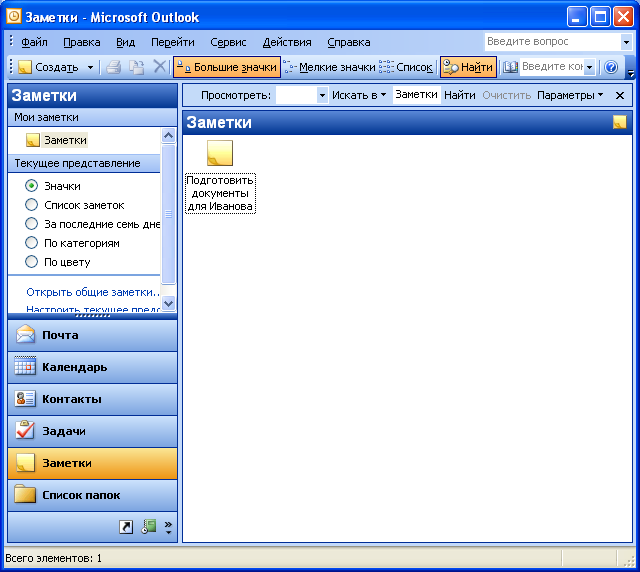Click the Shortcuts arrow icon
640x572 pixels.
[126, 527]
